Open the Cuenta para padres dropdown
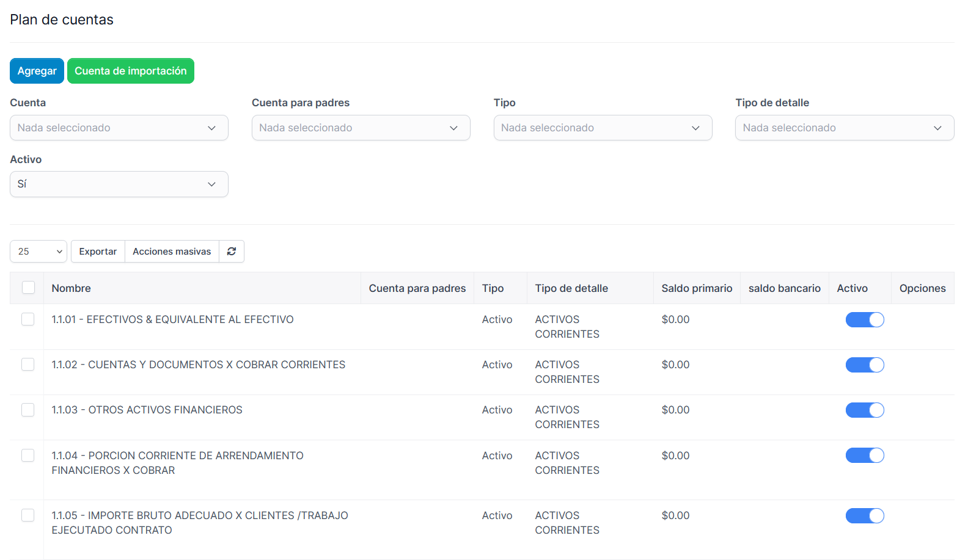 361,128
